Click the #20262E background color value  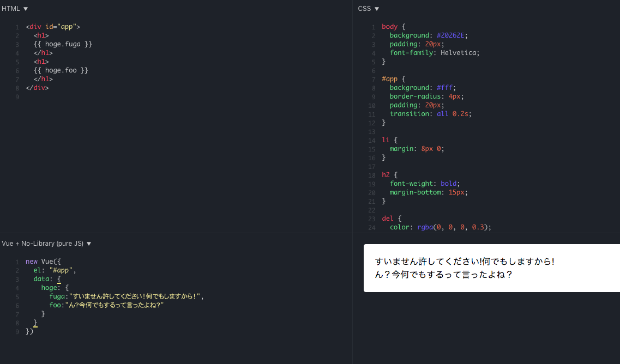pyautogui.click(x=450, y=35)
